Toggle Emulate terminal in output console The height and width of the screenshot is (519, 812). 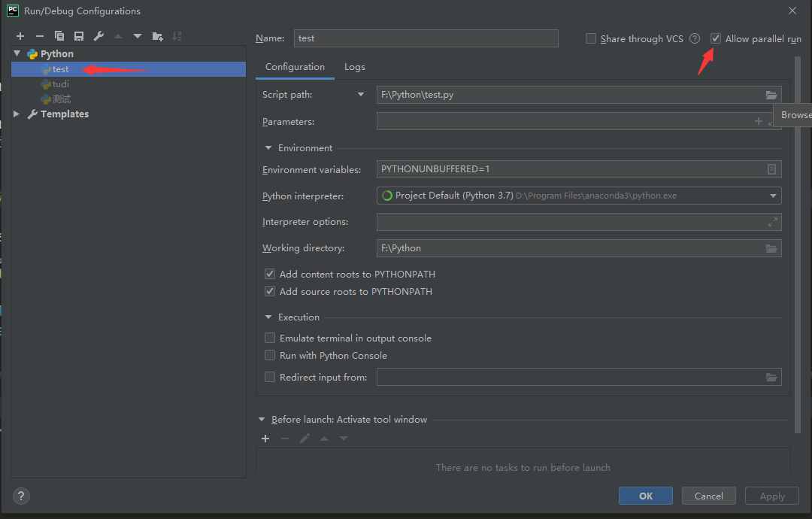270,338
